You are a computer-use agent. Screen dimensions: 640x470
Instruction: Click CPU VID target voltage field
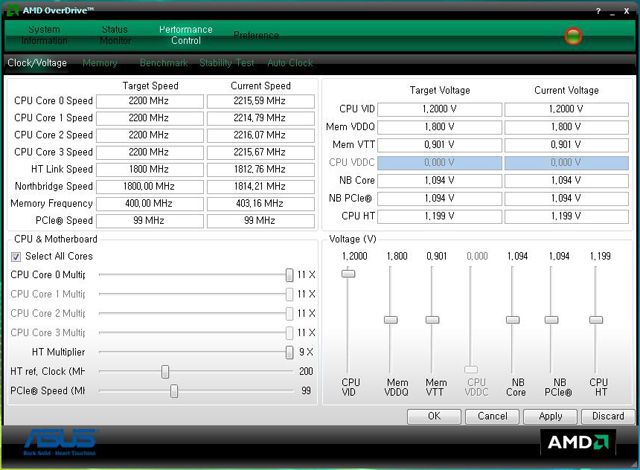(x=440, y=109)
